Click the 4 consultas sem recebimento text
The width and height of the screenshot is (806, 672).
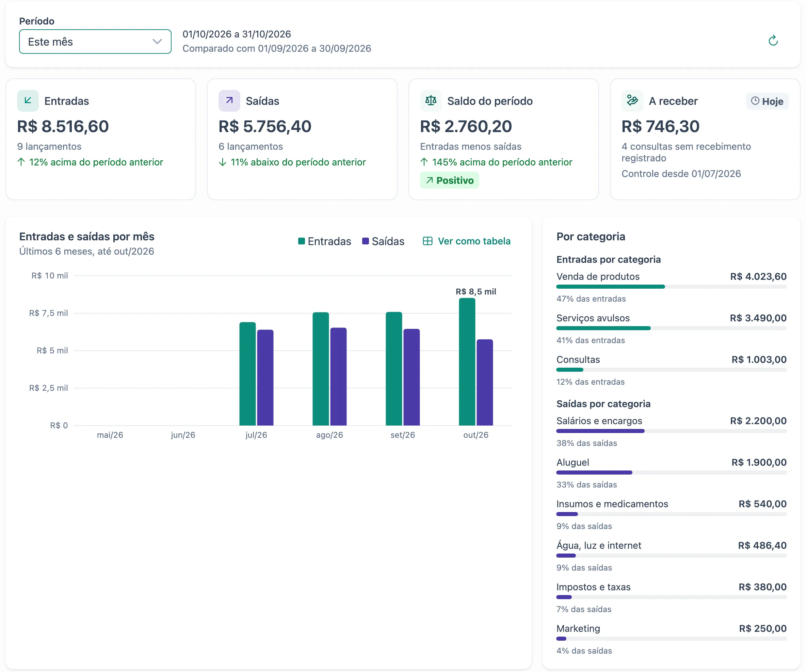pyautogui.click(x=686, y=153)
